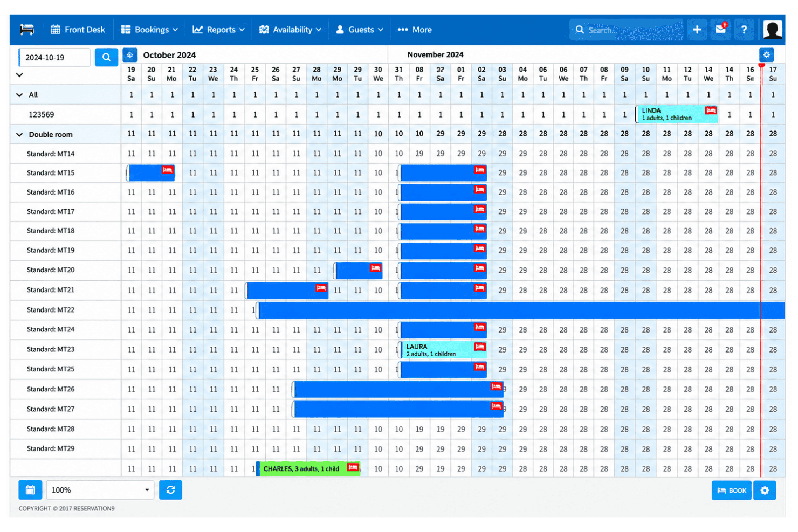Viewport: 798px width, 532px height.
Task: Click the bed icon on LAURA's booking
Action: [x=480, y=347]
